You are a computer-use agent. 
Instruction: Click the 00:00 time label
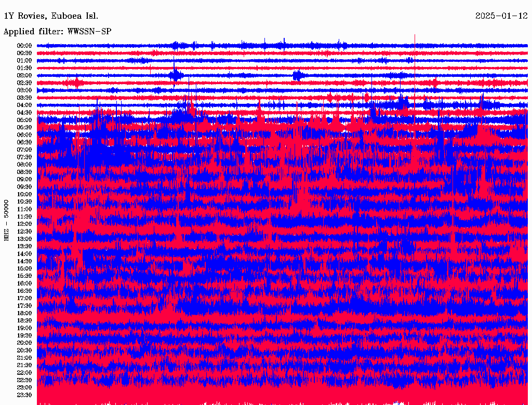24,46
